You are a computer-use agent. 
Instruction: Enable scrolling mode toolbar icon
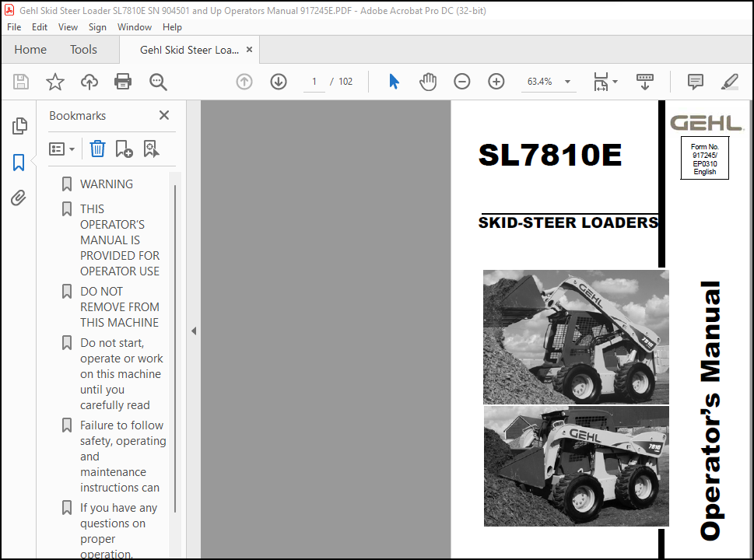click(645, 82)
